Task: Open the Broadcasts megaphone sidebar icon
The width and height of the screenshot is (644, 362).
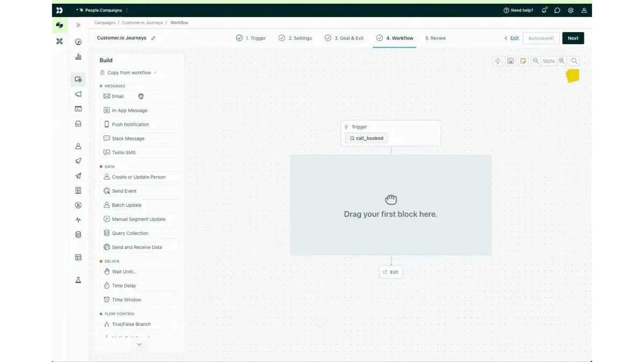Action: tap(78, 94)
